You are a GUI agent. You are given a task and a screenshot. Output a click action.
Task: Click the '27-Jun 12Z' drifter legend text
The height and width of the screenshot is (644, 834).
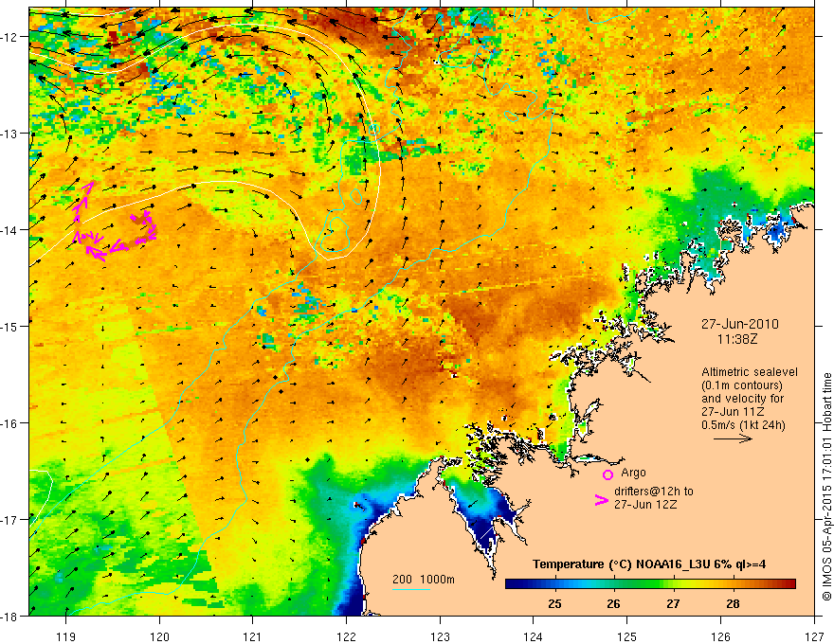tap(645, 504)
